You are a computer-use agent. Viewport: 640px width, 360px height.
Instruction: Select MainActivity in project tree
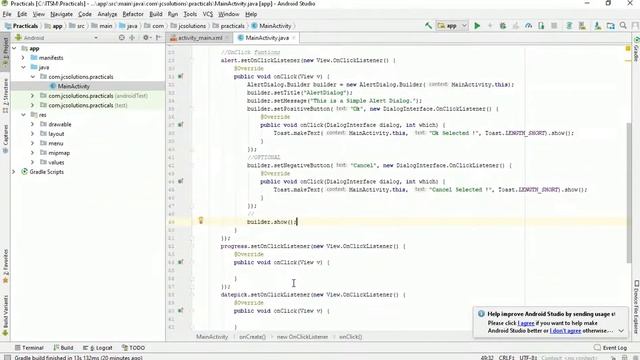73,86
